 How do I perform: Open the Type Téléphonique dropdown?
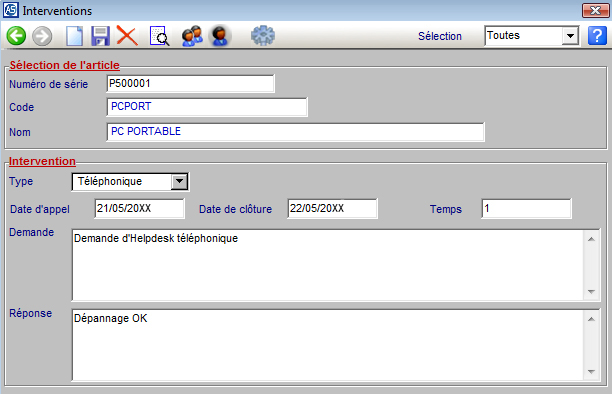coord(179,182)
